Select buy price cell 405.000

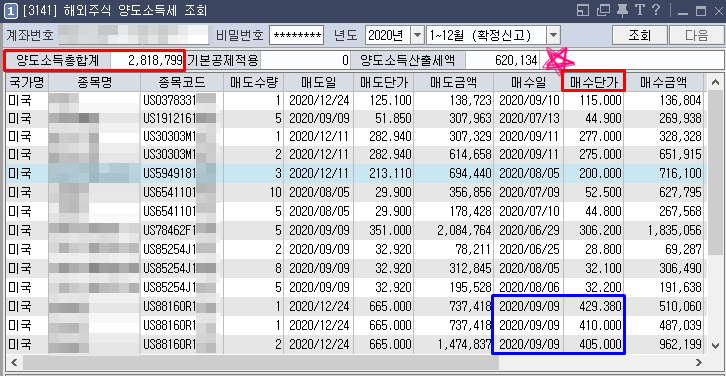click(594, 345)
